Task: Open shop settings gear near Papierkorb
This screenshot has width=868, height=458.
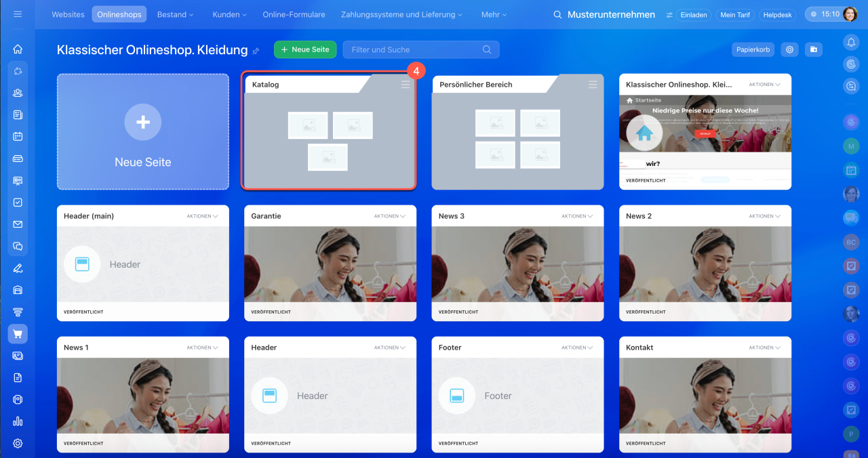Action: pos(789,49)
